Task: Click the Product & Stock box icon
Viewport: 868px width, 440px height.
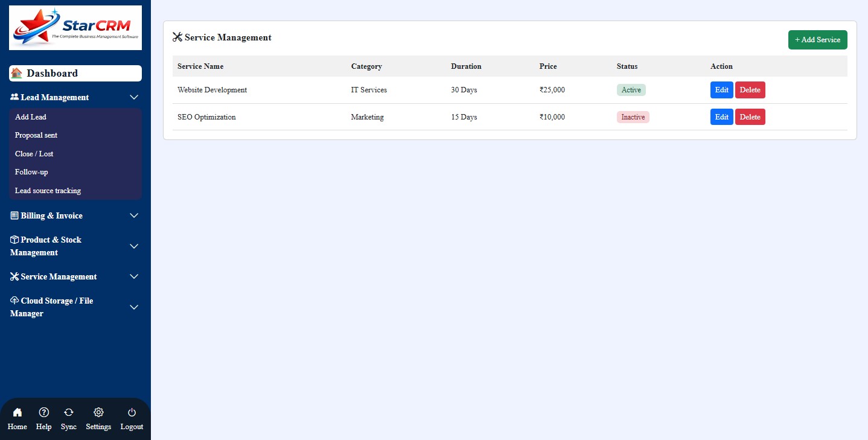Action: [x=14, y=240]
